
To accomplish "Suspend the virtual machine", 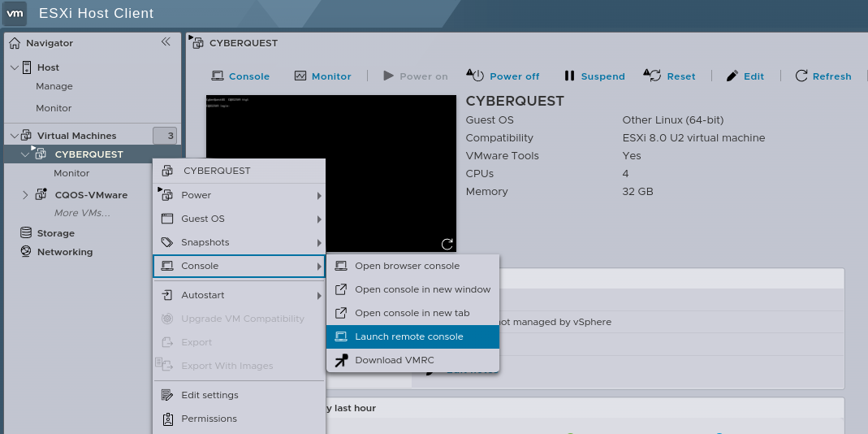I will [594, 76].
